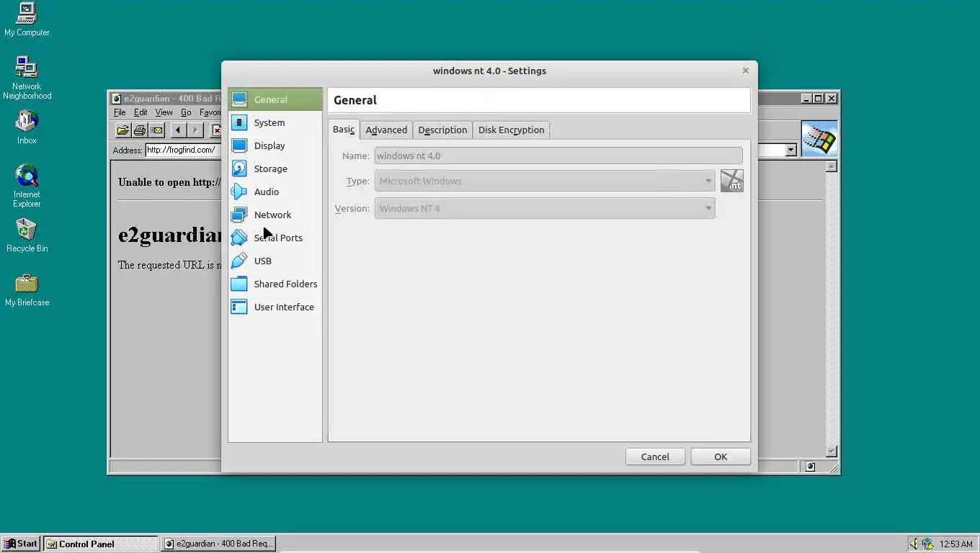Click the Mail icon in browser toolbar
This screenshot has width=980, height=553.
pos(157,130)
